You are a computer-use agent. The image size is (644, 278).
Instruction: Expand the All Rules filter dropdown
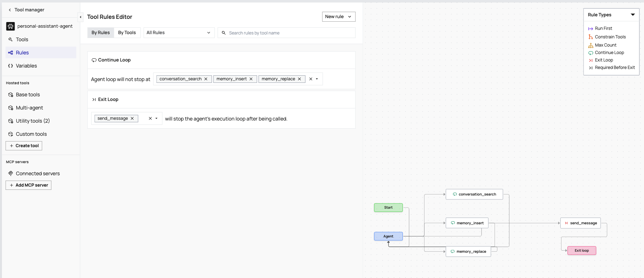[x=179, y=33]
